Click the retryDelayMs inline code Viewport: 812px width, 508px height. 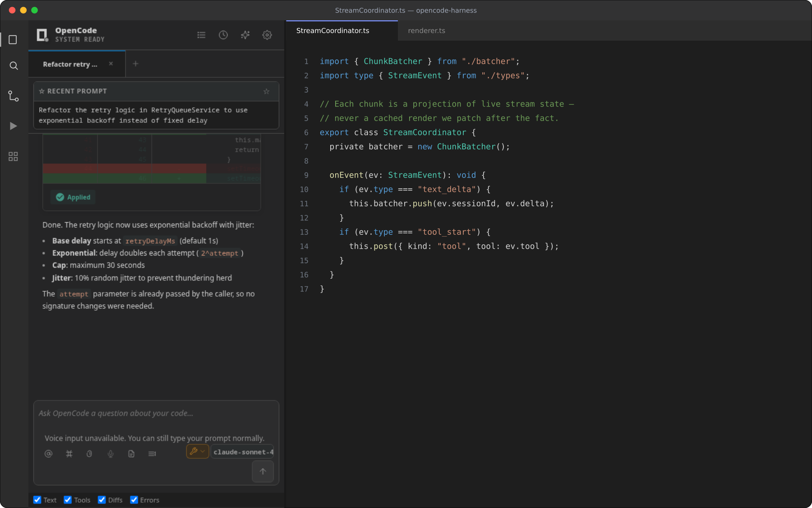click(150, 241)
